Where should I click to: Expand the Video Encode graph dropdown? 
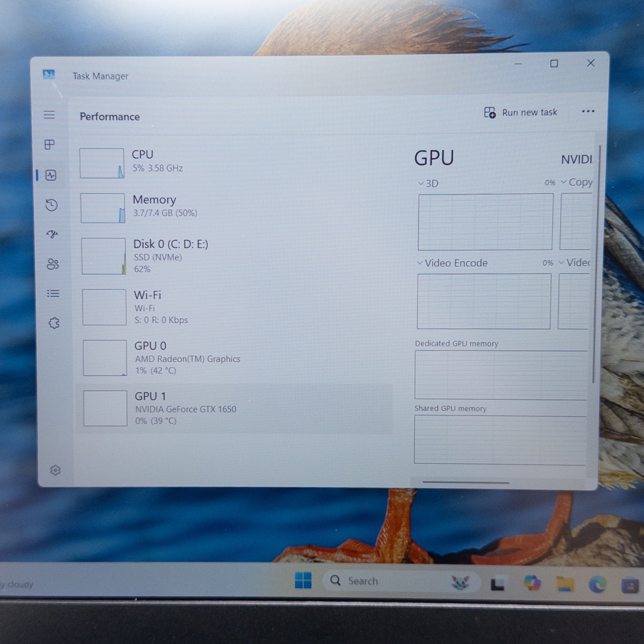pyautogui.click(x=453, y=263)
